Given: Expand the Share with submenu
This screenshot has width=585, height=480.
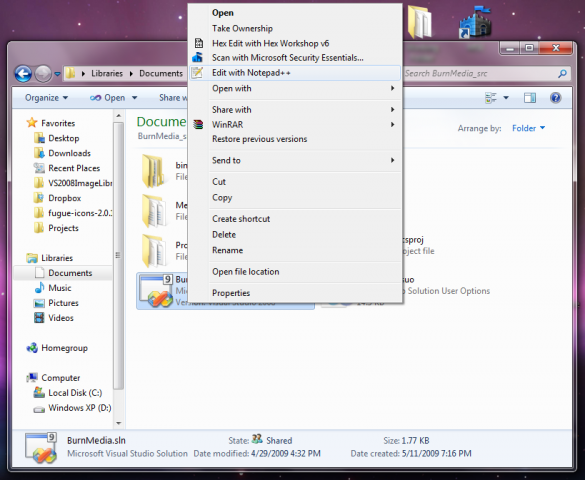Looking at the screenshot, I should click(295, 110).
